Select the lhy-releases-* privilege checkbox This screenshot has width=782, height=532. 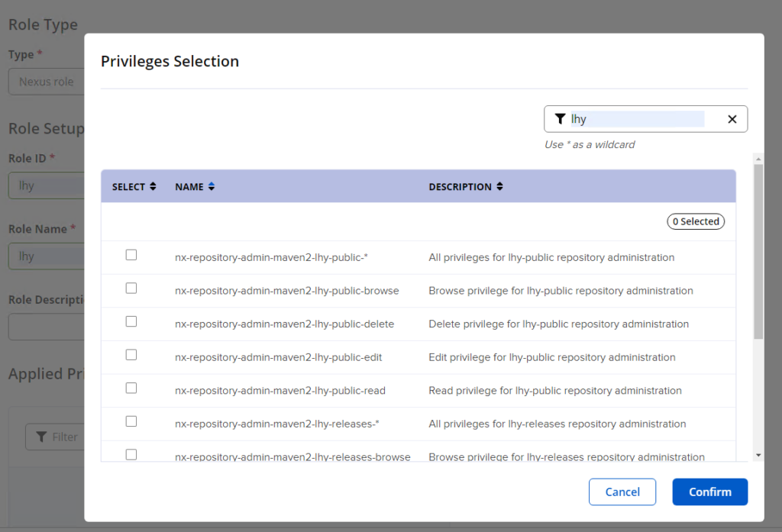click(131, 421)
